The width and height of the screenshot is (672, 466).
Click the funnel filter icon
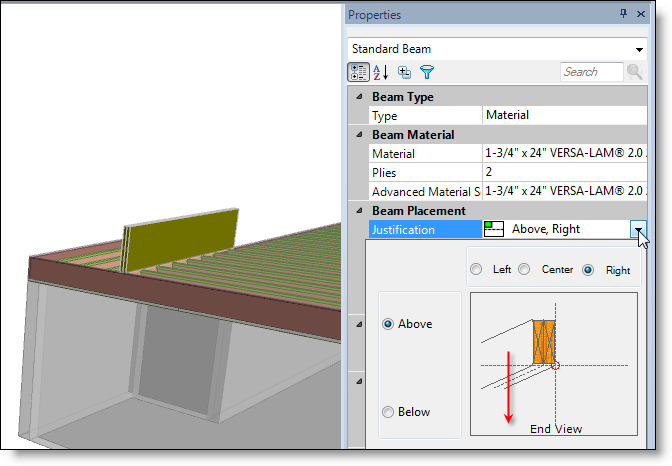point(427,72)
